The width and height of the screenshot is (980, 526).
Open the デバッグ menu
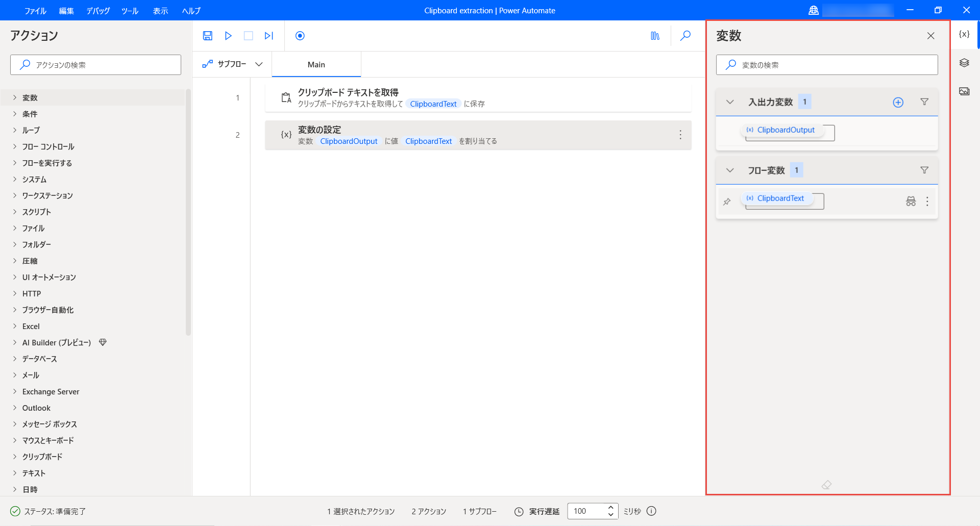[x=98, y=11]
